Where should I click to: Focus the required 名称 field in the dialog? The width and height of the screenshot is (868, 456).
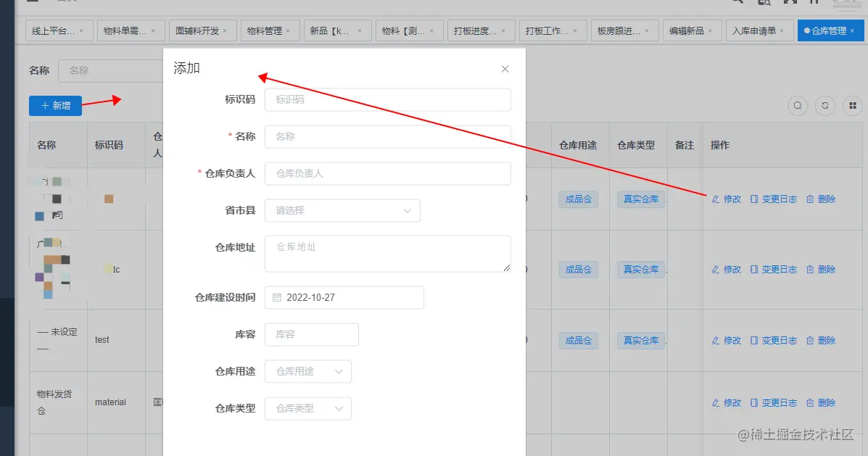[x=387, y=136]
